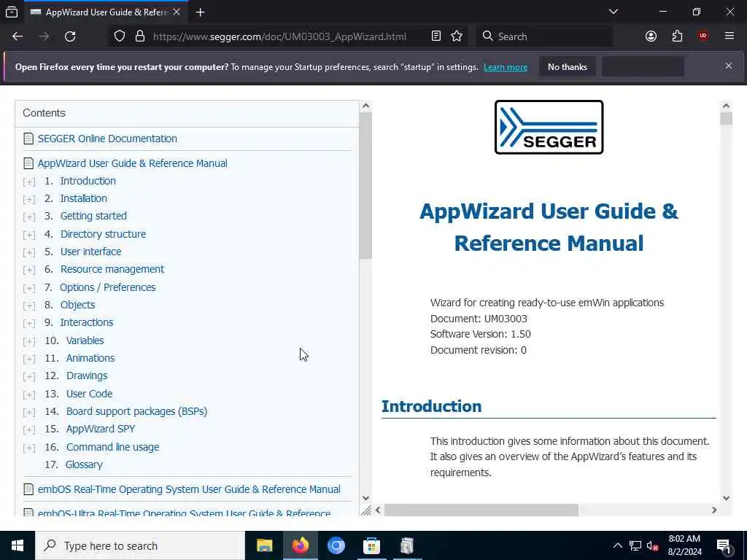Open the list all tabs dropdown
The image size is (747, 560).
[614, 12]
